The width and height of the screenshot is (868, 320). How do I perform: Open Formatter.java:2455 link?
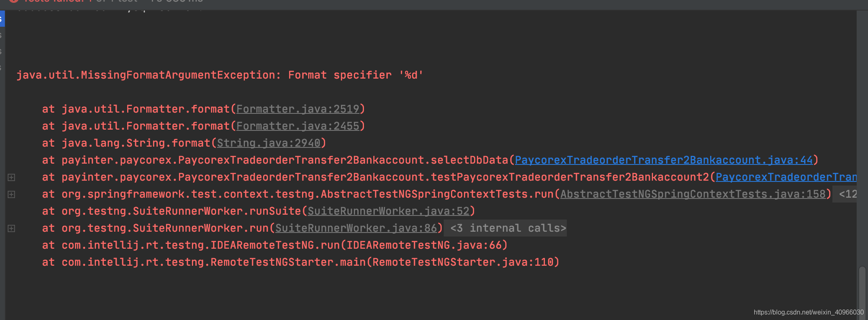(298, 126)
